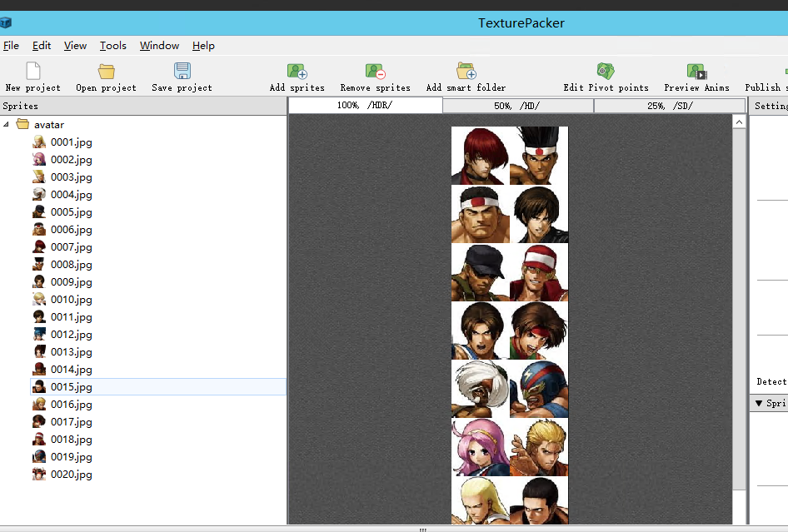This screenshot has width=788, height=532.
Task: Click the 0004.jpg thumbnail icon
Action: coord(39,195)
